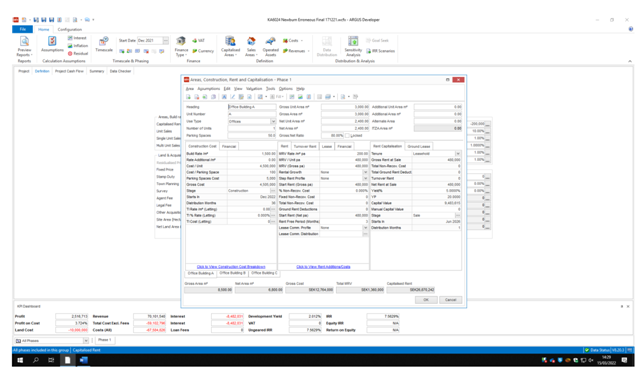Click the ARGUS Developer logo in title bar
The image size is (644, 379).
tap(16, 19)
